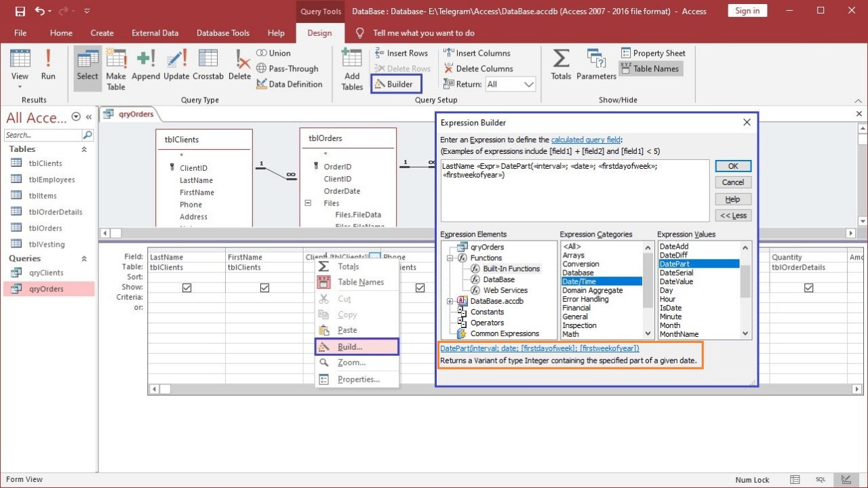Click the Totals sigma icon in ribbon
The height and width of the screenshot is (488, 868).
point(561,66)
